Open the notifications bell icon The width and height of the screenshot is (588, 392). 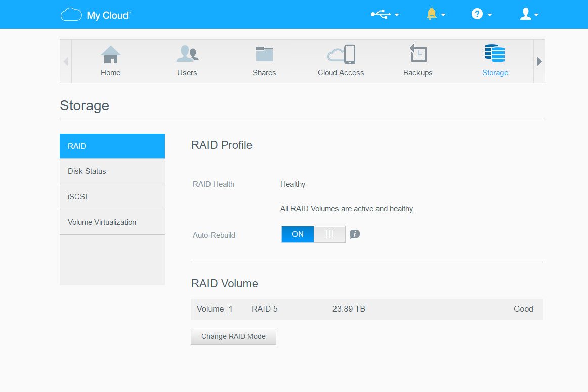pyautogui.click(x=432, y=14)
